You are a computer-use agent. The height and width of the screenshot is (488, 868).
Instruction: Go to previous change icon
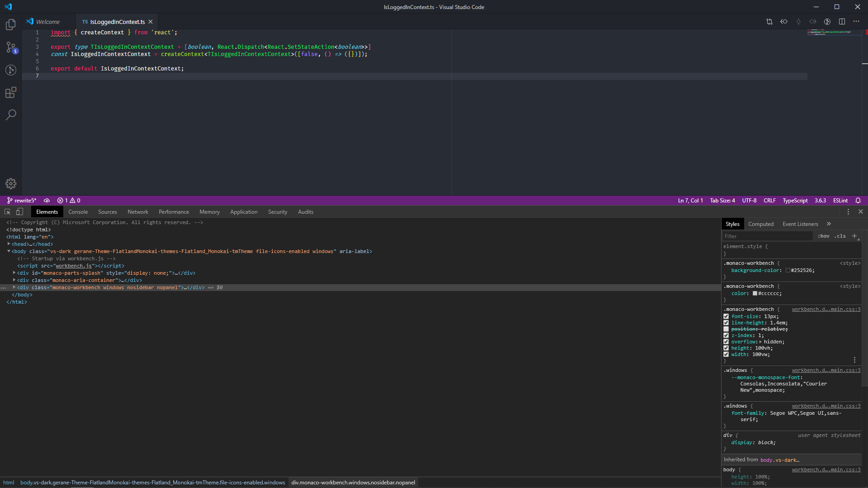tap(784, 22)
